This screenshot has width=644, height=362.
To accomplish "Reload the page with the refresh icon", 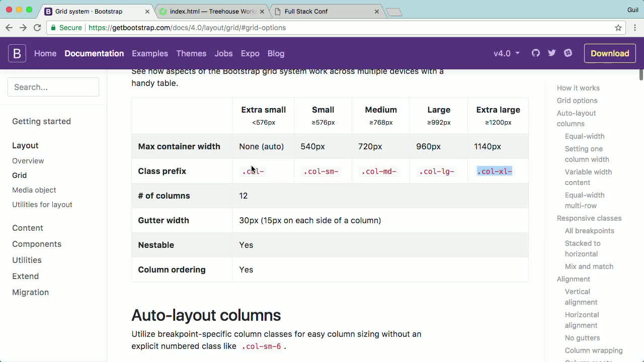I will [37, 28].
